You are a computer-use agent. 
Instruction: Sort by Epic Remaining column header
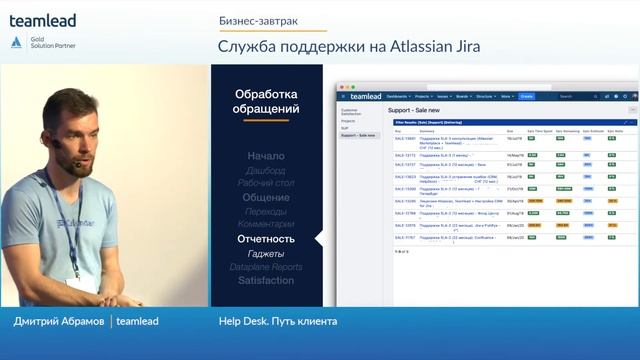568,131
